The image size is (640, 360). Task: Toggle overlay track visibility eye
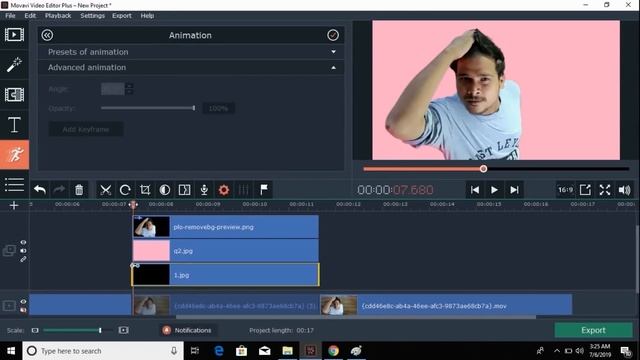pyautogui.click(x=23, y=242)
